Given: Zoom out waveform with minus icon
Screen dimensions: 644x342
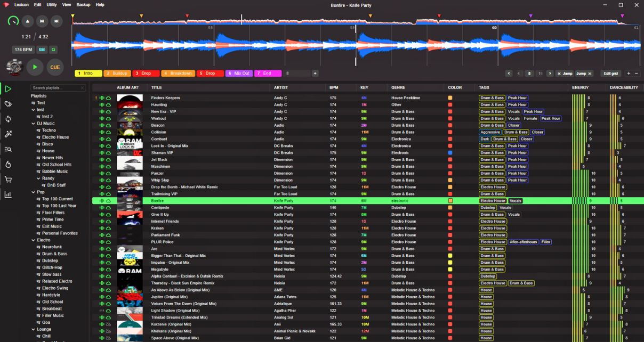Looking at the screenshot, I should pos(636,74).
